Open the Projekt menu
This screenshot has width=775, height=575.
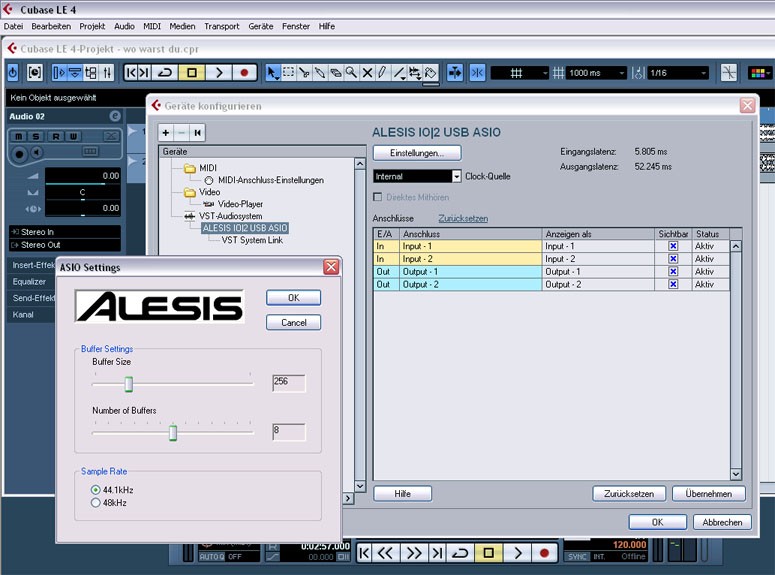point(92,26)
